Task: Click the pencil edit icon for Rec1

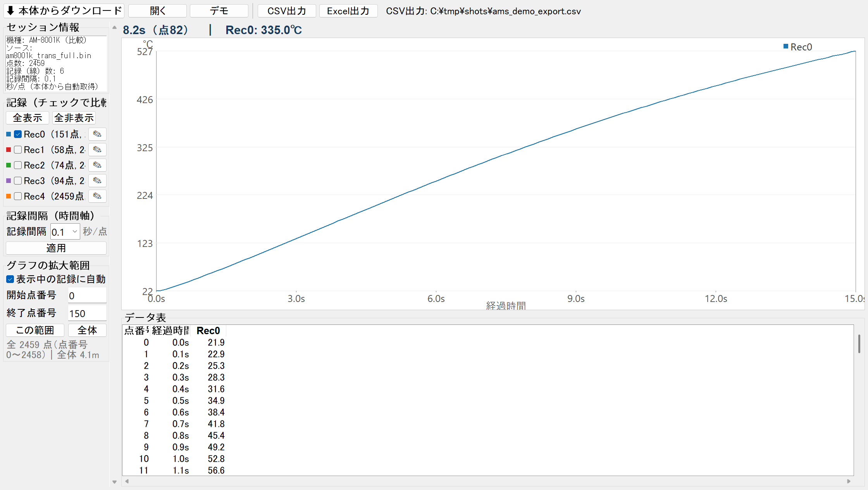Action: [97, 150]
